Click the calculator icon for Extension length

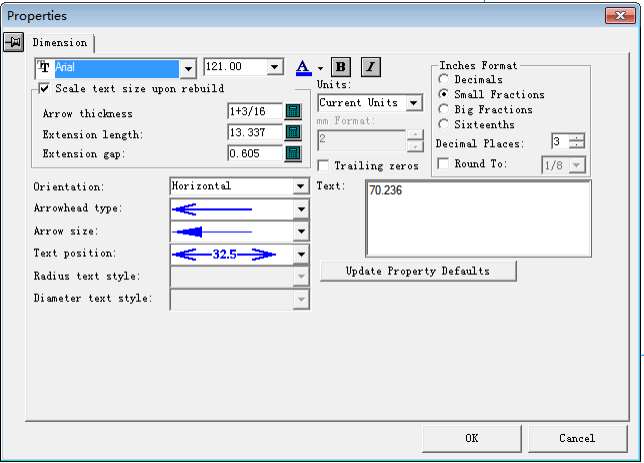click(293, 132)
